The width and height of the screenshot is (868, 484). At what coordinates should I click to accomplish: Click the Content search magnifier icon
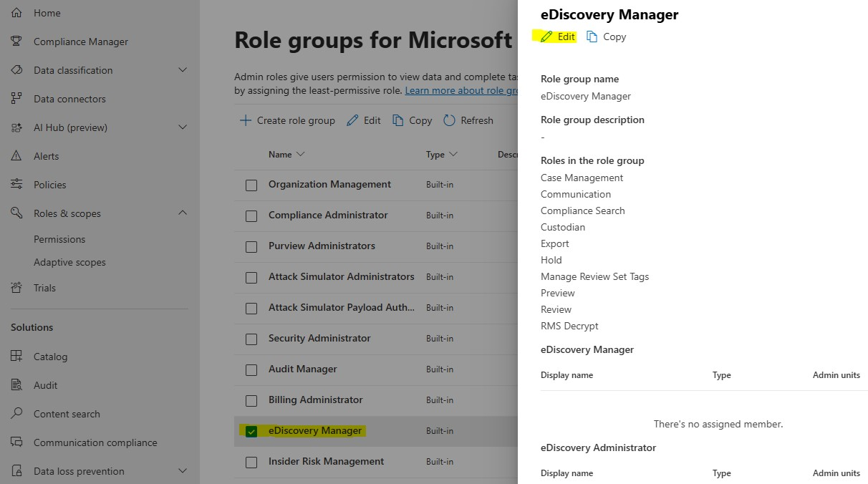[x=16, y=414]
